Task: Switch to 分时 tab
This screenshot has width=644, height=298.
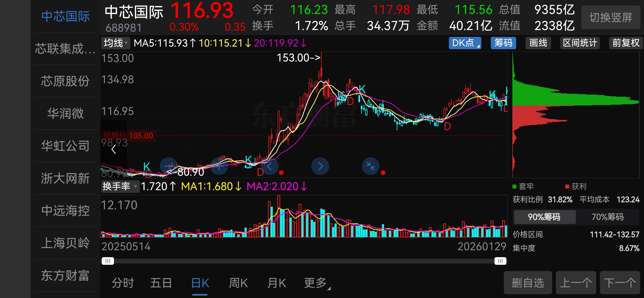Action: coord(123,283)
